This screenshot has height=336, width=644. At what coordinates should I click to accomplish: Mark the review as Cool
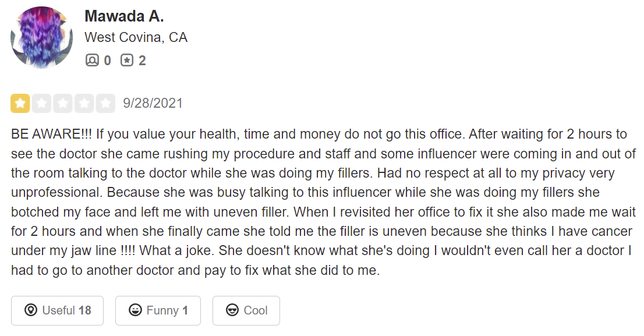[246, 310]
